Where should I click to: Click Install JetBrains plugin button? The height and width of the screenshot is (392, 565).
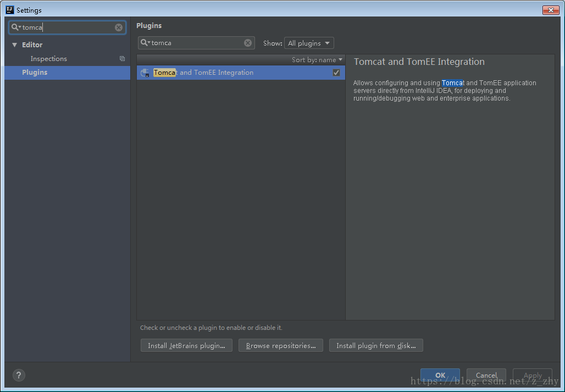coord(186,345)
